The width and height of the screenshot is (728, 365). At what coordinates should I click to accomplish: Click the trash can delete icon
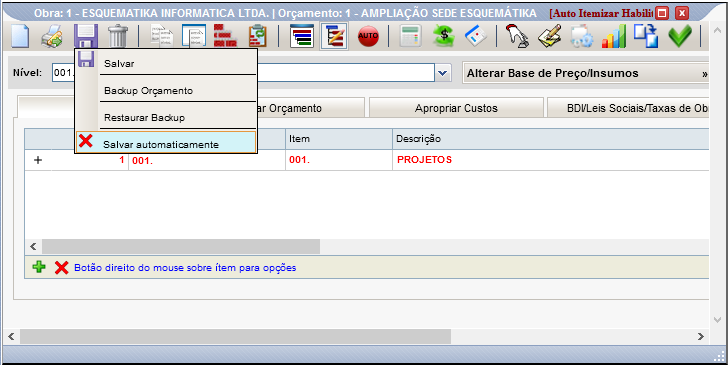click(118, 36)
